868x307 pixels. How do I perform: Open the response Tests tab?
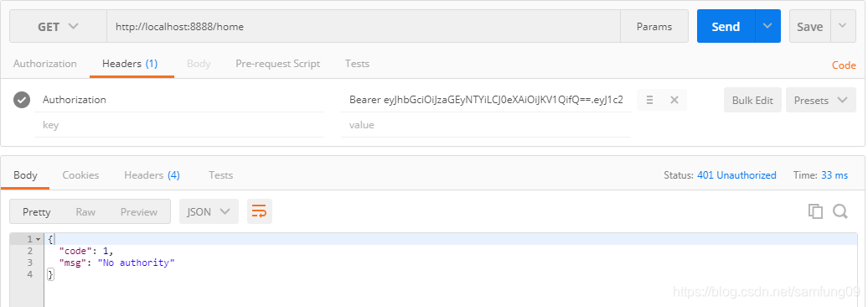[x=220, y=175]
